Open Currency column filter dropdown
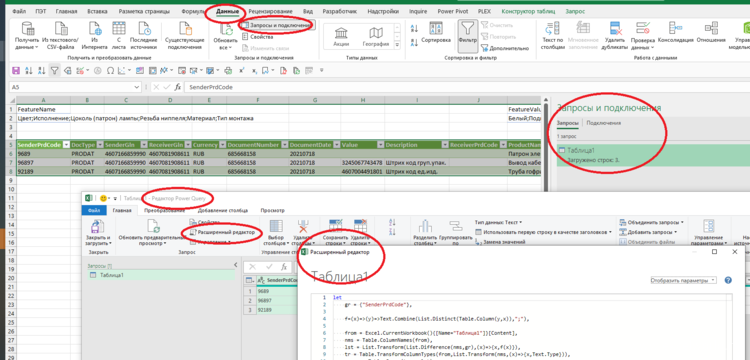The image size is (750, 360). click(222, 145)
